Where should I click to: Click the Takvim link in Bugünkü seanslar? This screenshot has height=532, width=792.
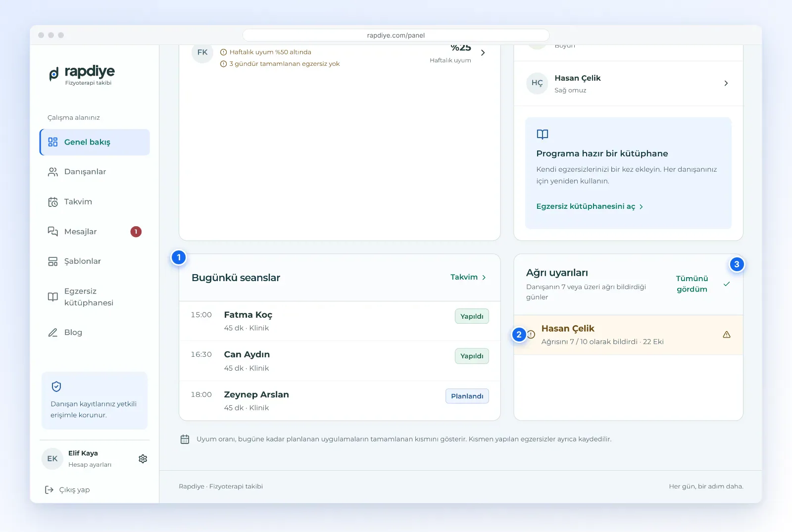[x=468, y=277]
